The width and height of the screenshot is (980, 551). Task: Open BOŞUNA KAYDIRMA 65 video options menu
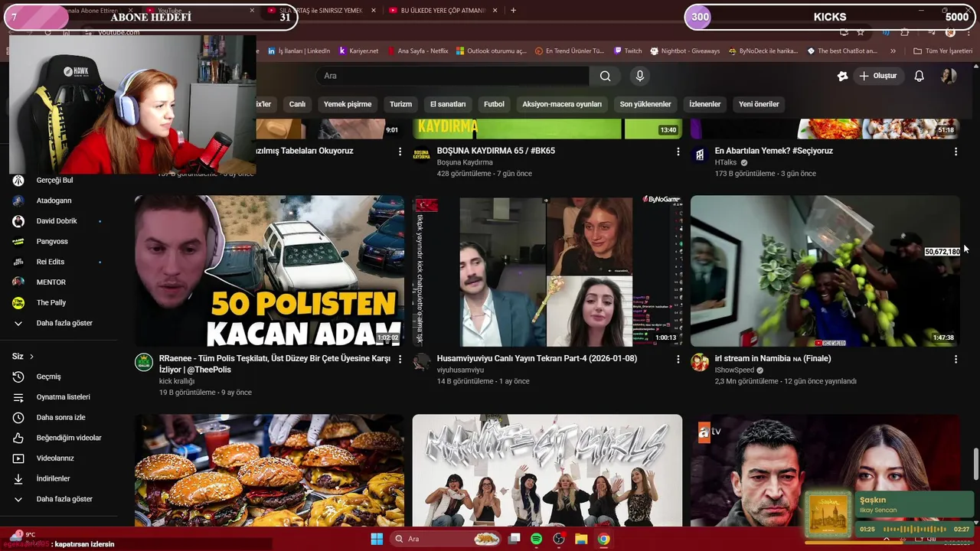pyautogui.click(x=678, y=152)
